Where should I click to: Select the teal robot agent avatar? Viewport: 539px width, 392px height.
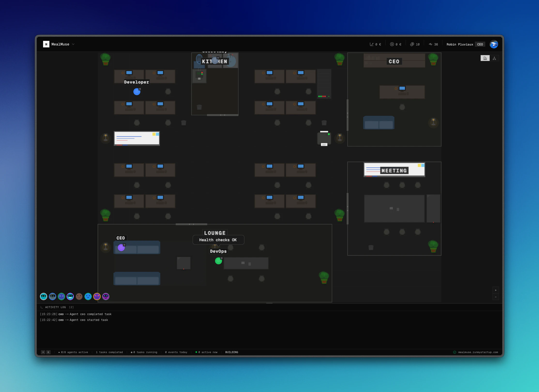coord(44,296)
